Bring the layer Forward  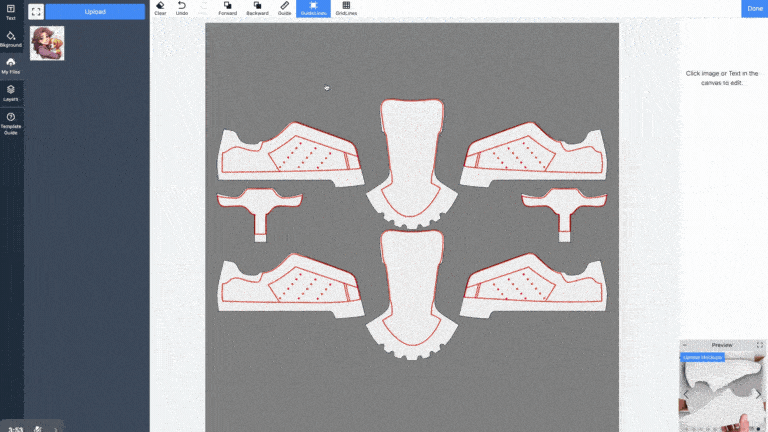click(228, 8)
